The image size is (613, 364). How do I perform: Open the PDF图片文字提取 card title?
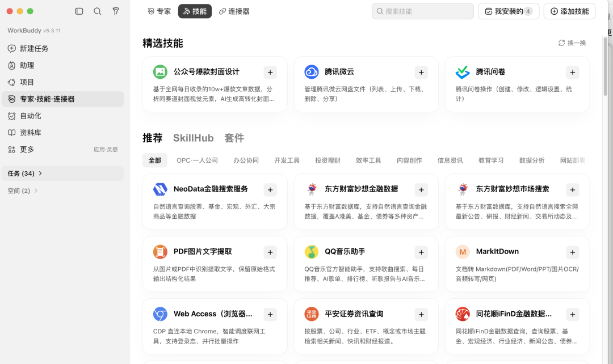pos(203,252)
